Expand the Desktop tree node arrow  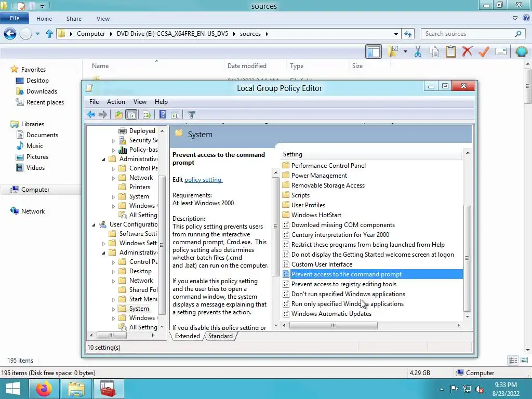coord(113,271)
